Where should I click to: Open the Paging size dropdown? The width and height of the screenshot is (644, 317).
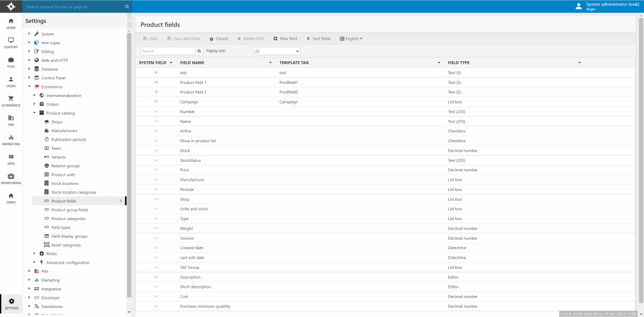(277, 51)
